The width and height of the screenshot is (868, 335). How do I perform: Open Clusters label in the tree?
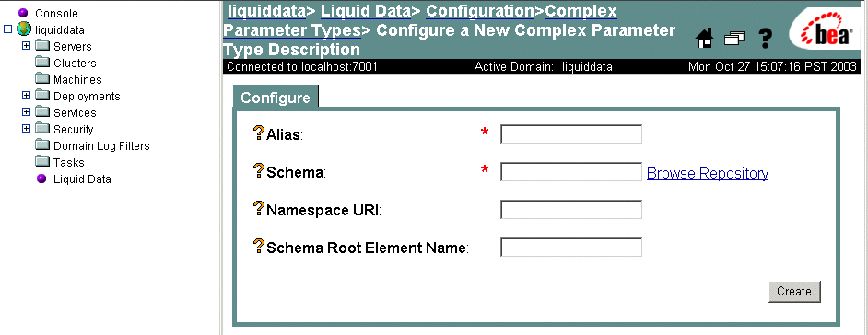(x=75, y=63)
